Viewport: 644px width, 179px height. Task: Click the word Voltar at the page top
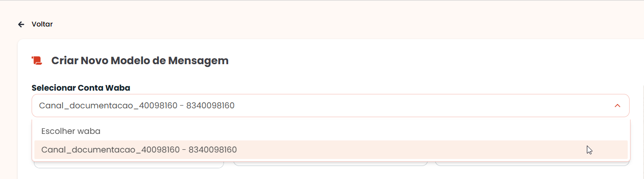pyautogui.click(x=42, y=24)
